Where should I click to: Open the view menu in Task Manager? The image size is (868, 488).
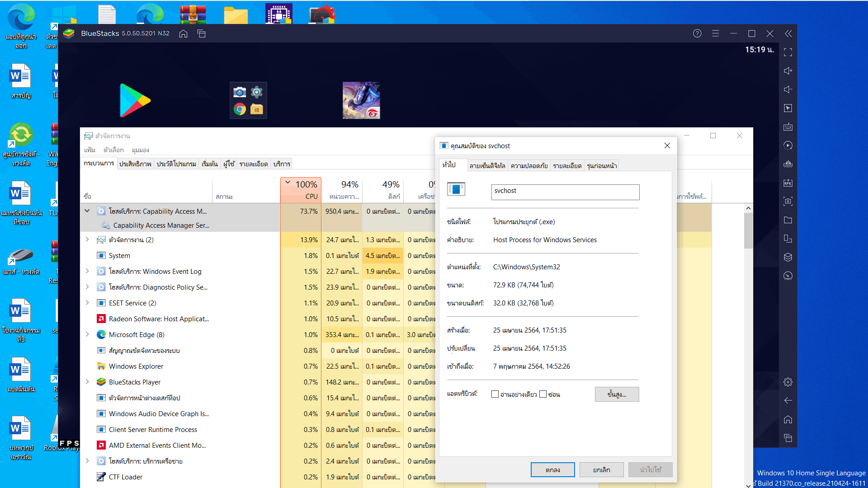click(140, 150)
